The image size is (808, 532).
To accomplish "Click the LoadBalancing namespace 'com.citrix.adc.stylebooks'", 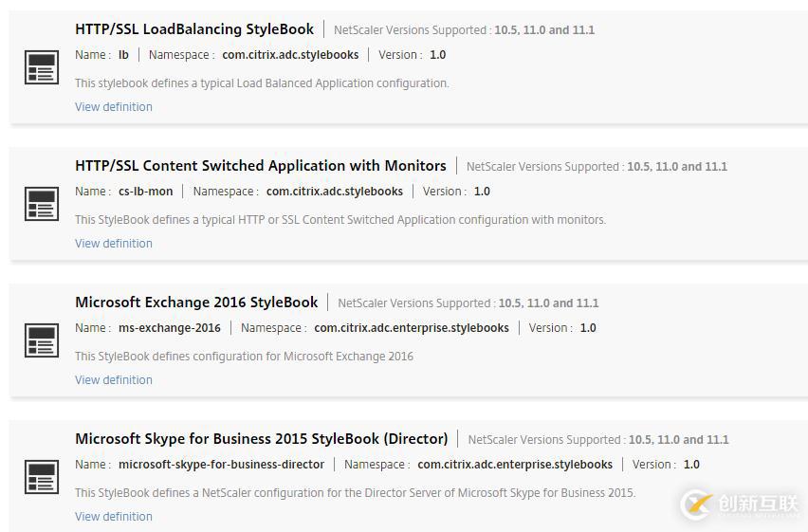I will point(290,55).
